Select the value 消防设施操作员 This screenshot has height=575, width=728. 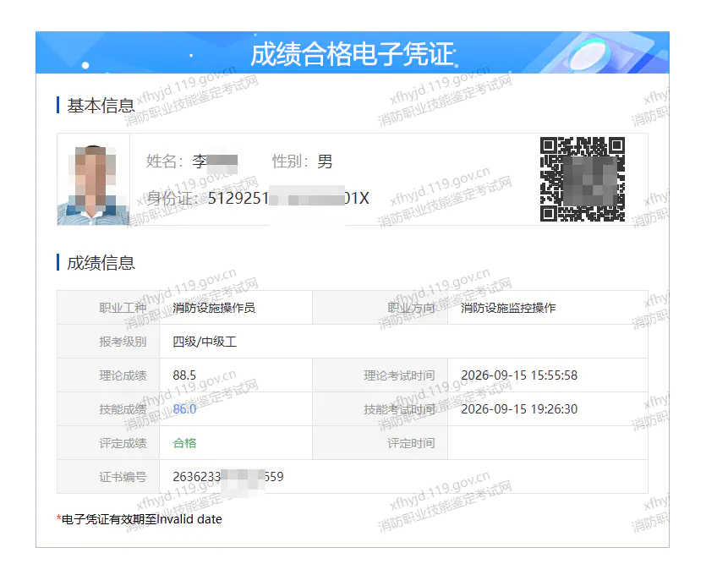214,308
